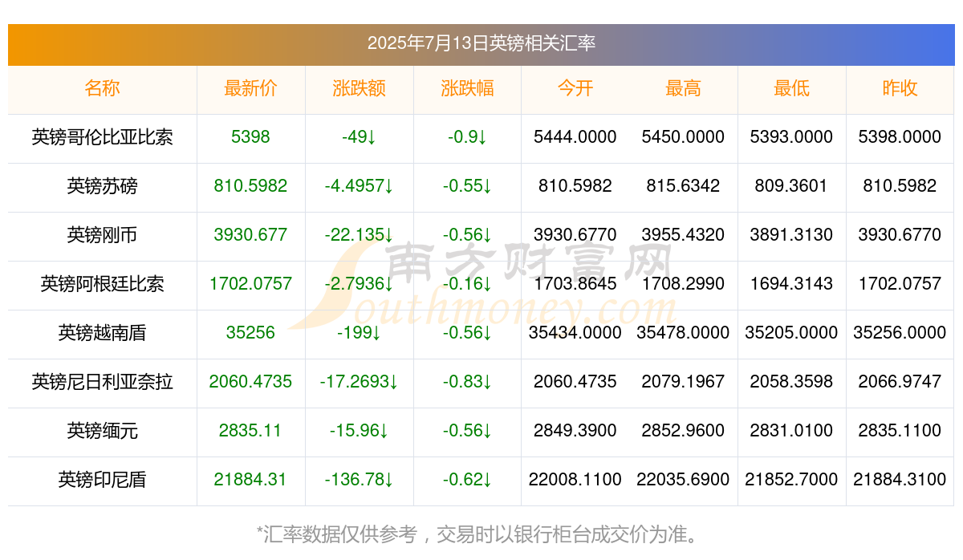Click change amount -136.78↓
Image resolution: width=963 pixels, height=560 pixels.
359,480
